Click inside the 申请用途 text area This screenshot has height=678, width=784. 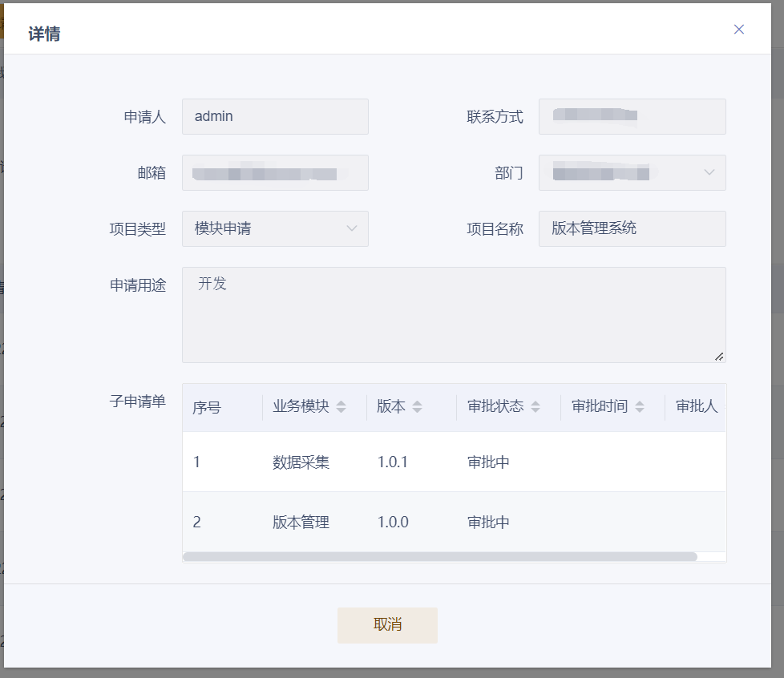pyautogui.click(x=453, y=314)
